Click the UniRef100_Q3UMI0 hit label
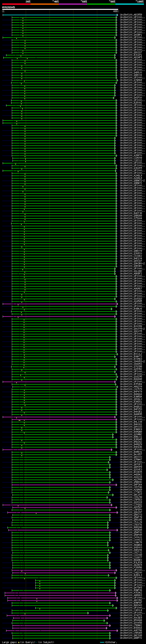Screen dimensions: 146x644 pos(131,254)
